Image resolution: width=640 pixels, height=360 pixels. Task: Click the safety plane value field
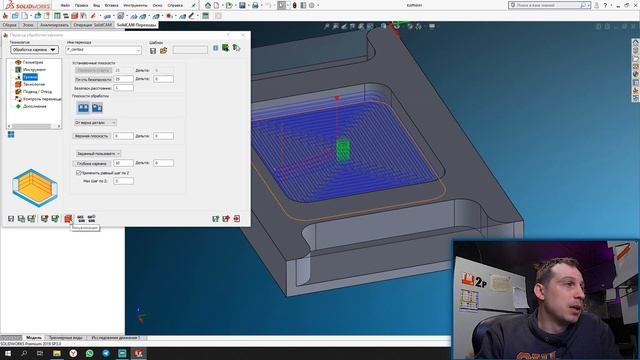point(123,79)
